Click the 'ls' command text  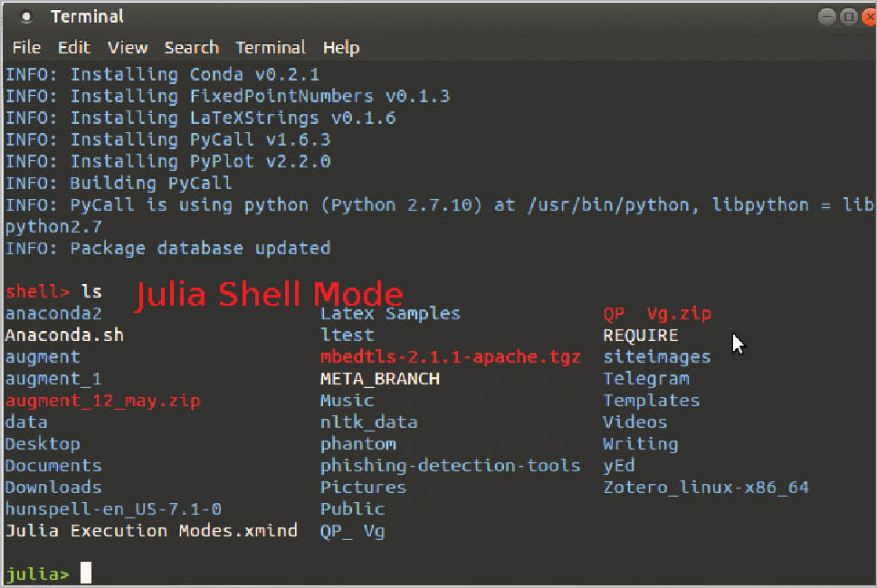pos(91,291)
